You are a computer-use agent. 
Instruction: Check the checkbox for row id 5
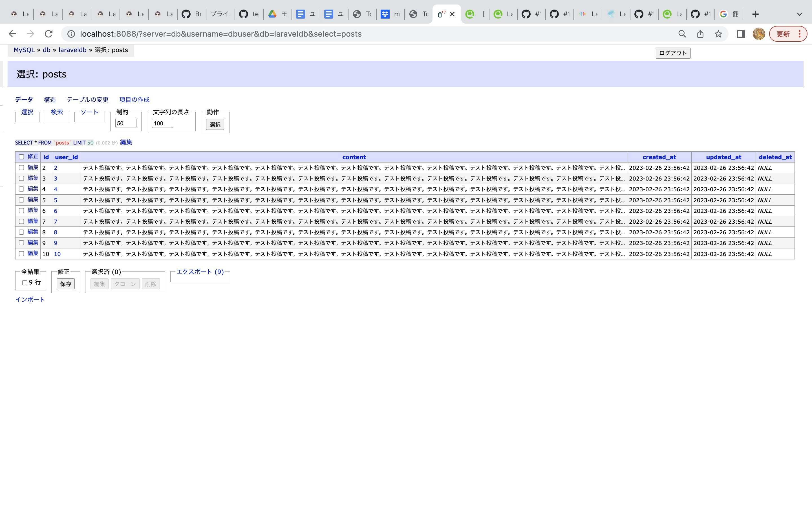(x=21, y=200)
